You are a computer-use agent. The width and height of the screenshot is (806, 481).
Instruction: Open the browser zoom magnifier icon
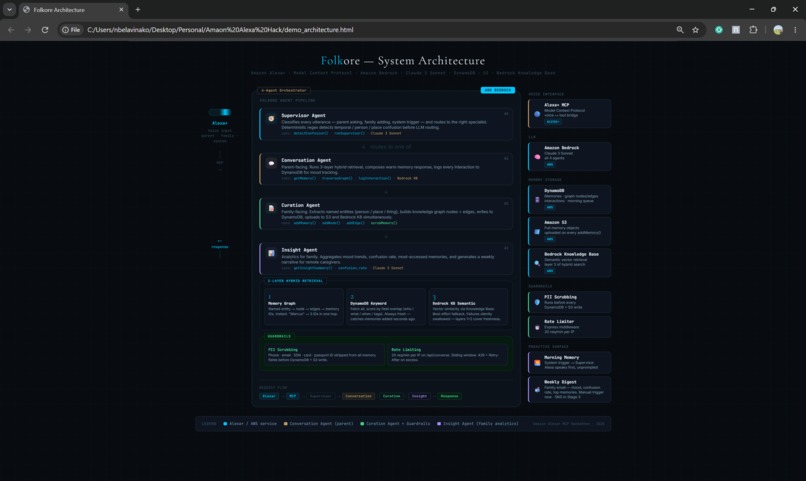(x=680, y=30)
